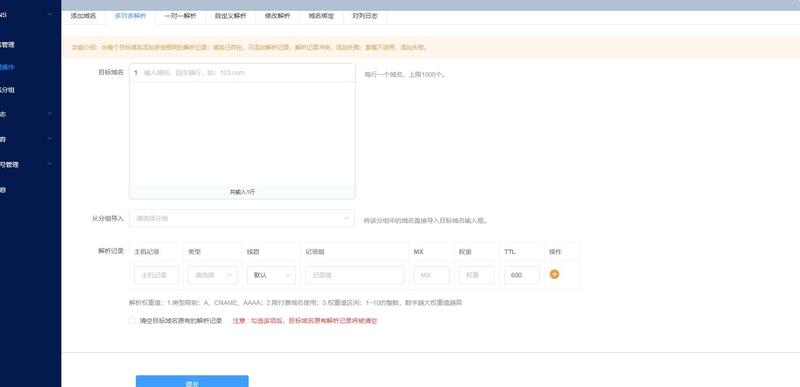Open the import-from-group dropdown
Screen dimensions: 800x387
point(242,218)
